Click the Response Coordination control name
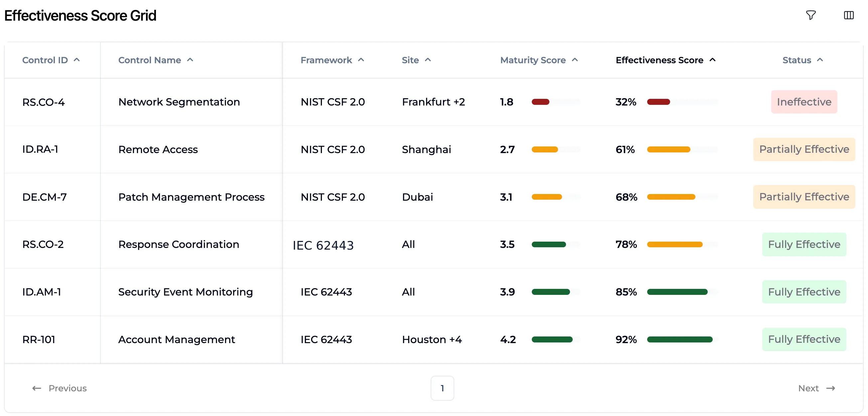The image size is (868, 416). pos(179,244)
